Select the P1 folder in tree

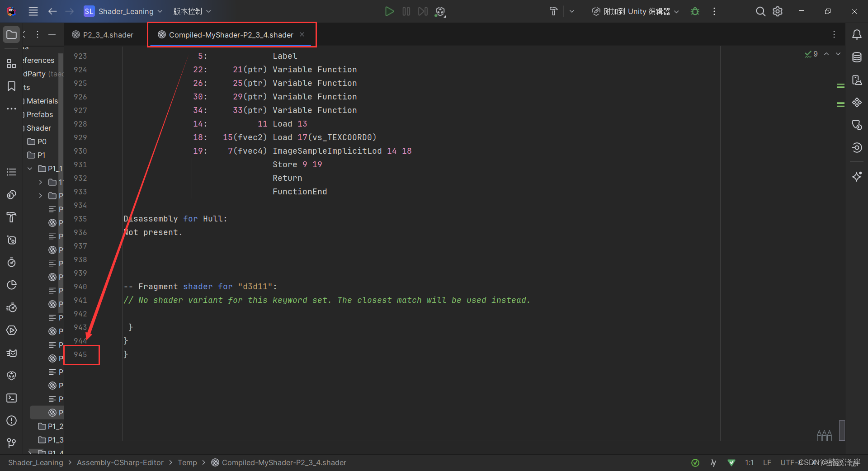(x=37, y=155)
